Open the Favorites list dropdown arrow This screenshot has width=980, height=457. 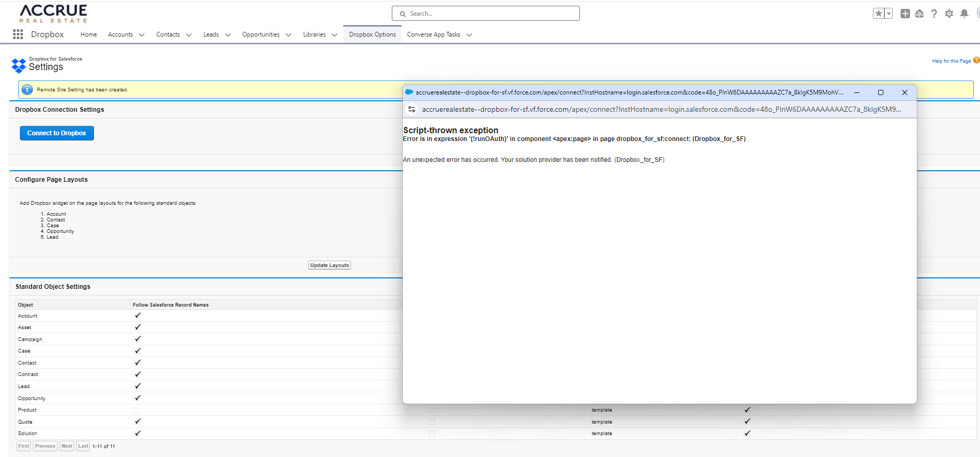click(x=889, y=14)
